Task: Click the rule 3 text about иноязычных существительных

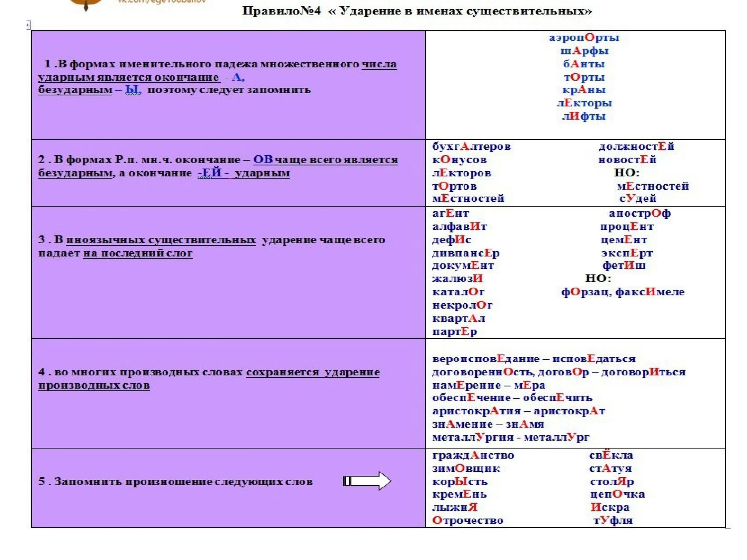Action: point(211,246)
